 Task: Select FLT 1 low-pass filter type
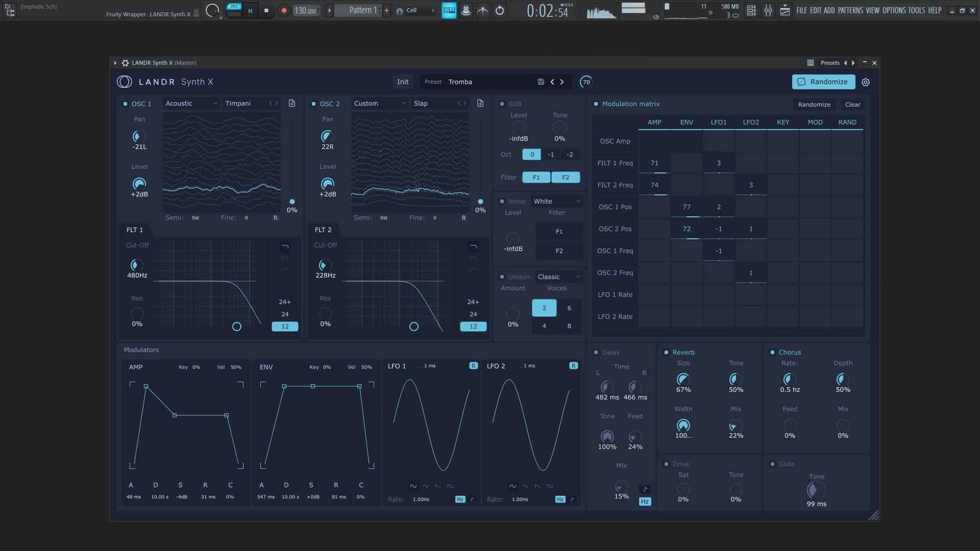pyautogui.click(x=285, y=247)
